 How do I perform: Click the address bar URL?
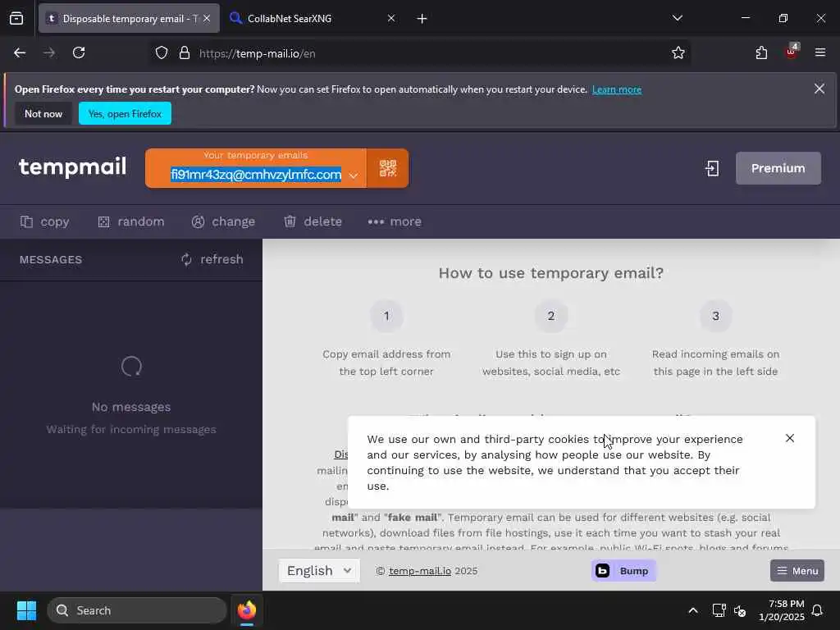coord(257,53)
